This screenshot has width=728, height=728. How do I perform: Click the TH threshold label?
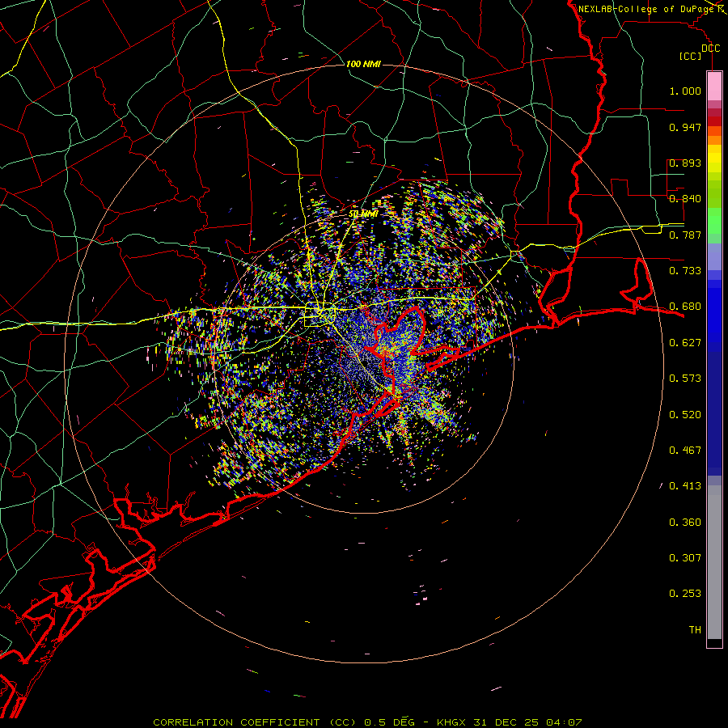pos(695,630)
